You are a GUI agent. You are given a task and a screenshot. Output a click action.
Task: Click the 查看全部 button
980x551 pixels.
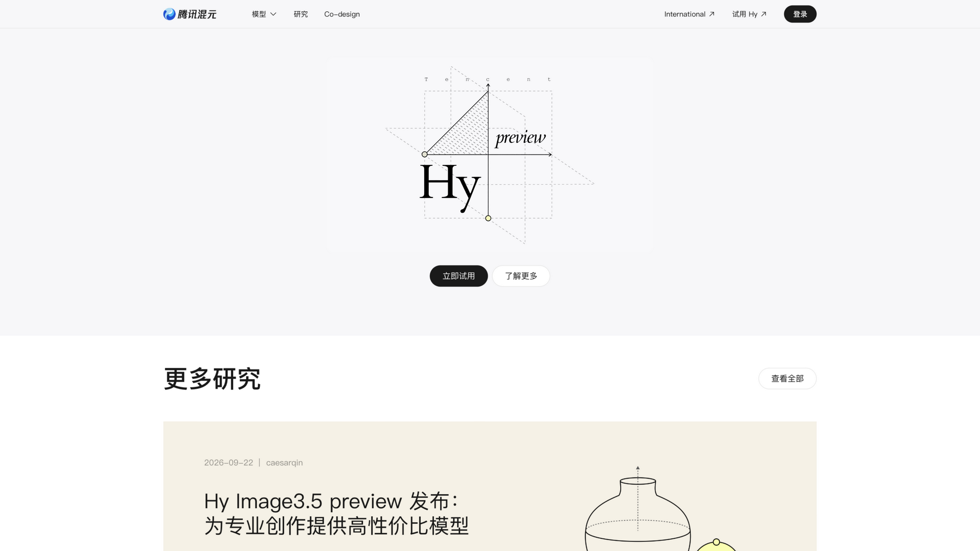click(x=787, y=379)
